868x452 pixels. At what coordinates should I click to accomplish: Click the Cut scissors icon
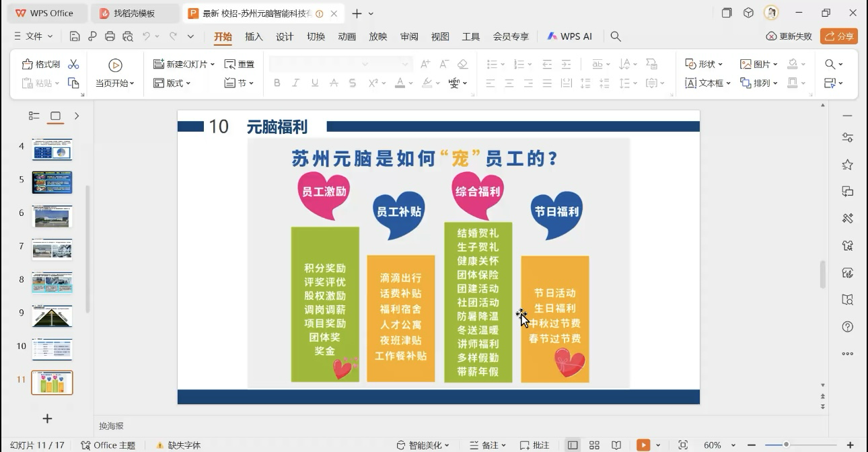point(73,64)
